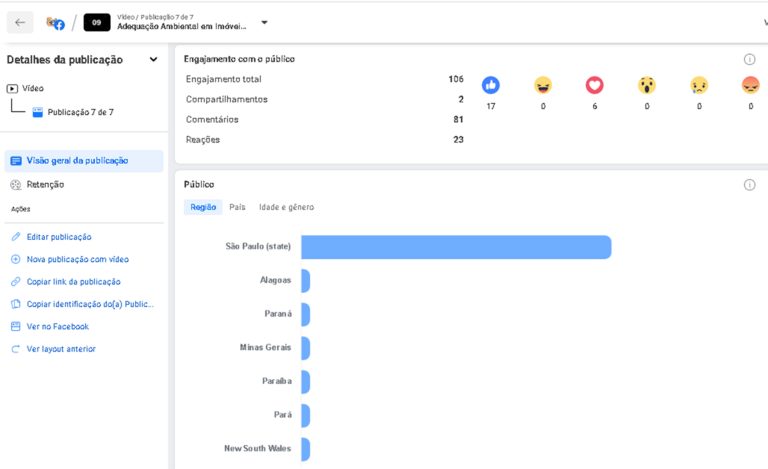Switch to the País tab
Screen dimensions: 768x469
(237, 207)
